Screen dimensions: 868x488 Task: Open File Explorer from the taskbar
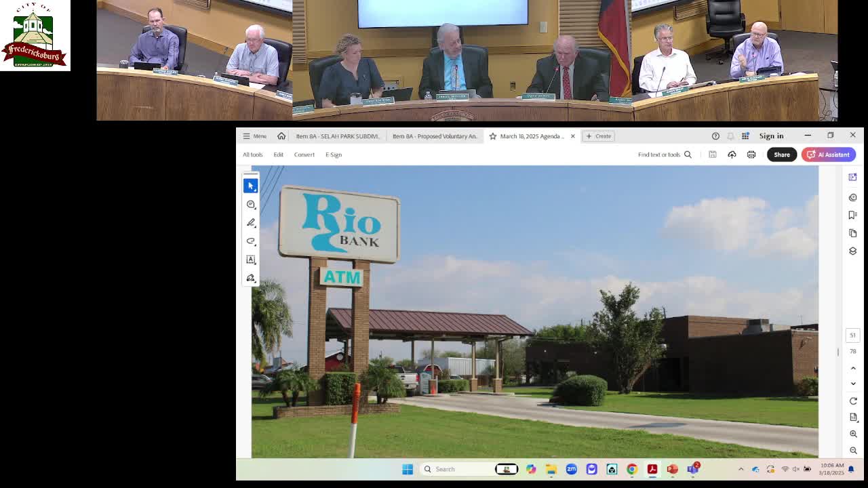pos(551,469)
